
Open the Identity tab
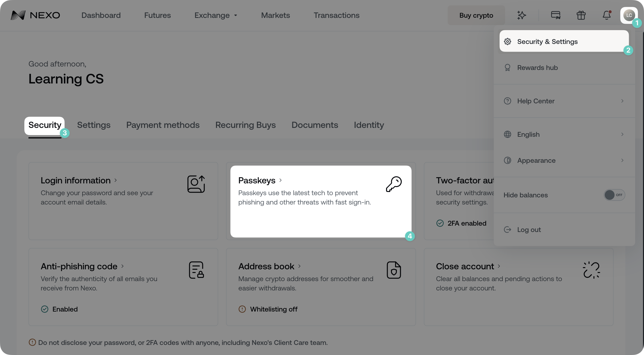tap(369, 125)
